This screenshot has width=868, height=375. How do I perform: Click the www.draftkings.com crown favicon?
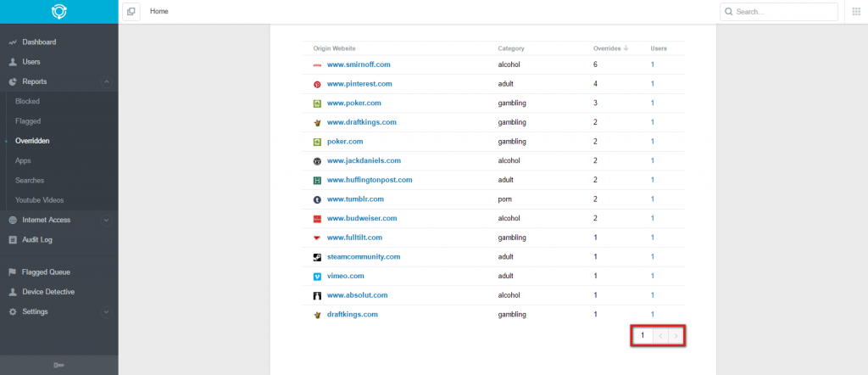[x=317, y=122]
